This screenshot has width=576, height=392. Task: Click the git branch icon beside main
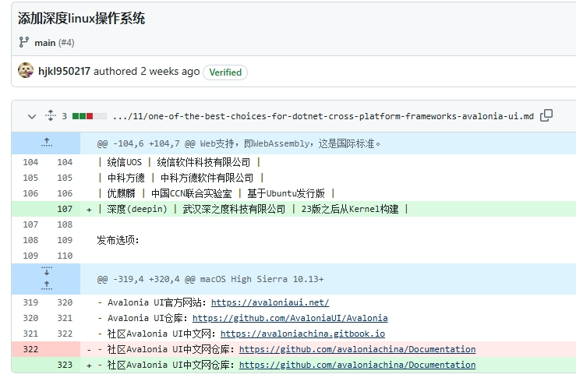[24, 42]
